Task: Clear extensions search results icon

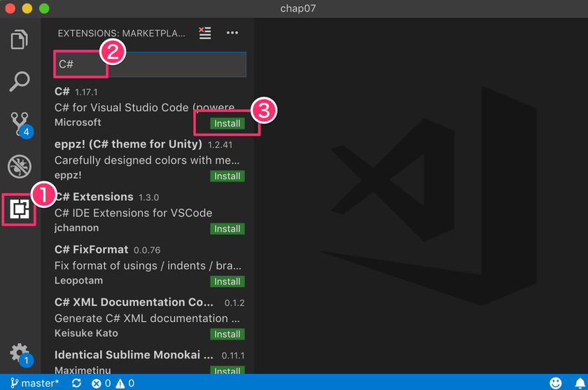Action: (x=204, y=33)
